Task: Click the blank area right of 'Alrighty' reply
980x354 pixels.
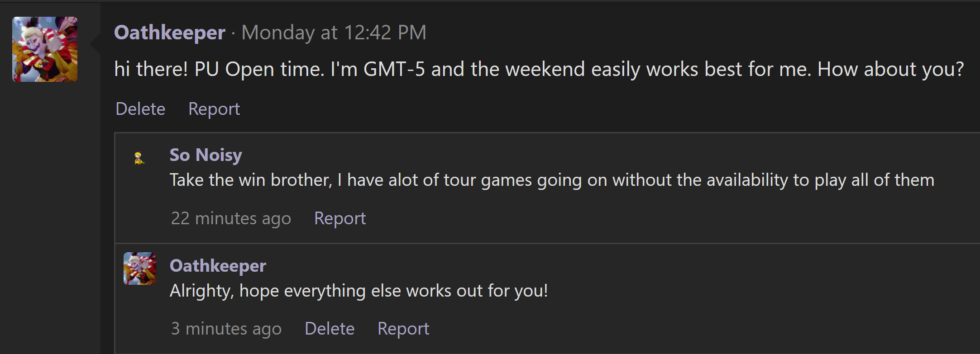Action: (x=760, y=292)
